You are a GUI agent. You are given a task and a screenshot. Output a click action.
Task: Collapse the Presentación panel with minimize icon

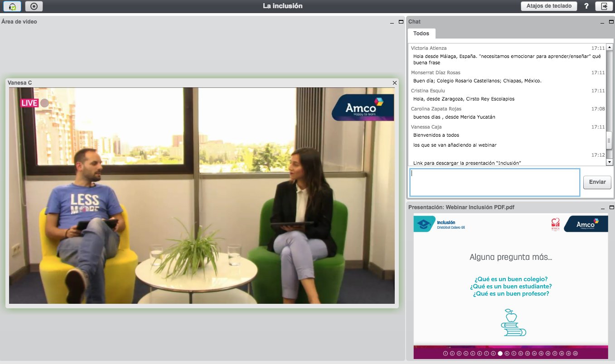click(602, 207)
